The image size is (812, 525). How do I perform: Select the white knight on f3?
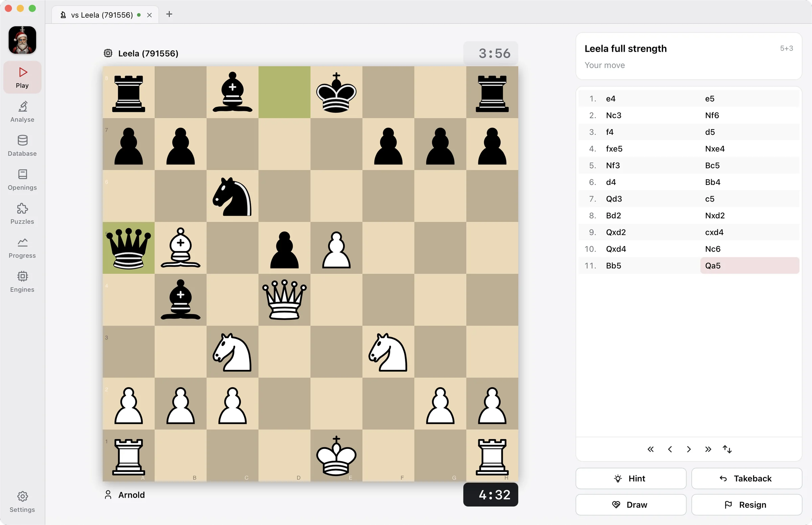tap(388, 352)
